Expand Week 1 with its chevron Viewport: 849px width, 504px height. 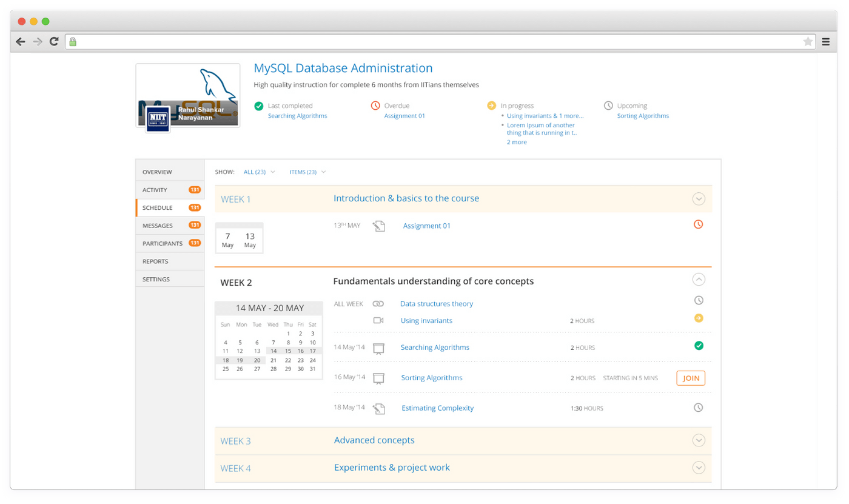click(699, 199)
